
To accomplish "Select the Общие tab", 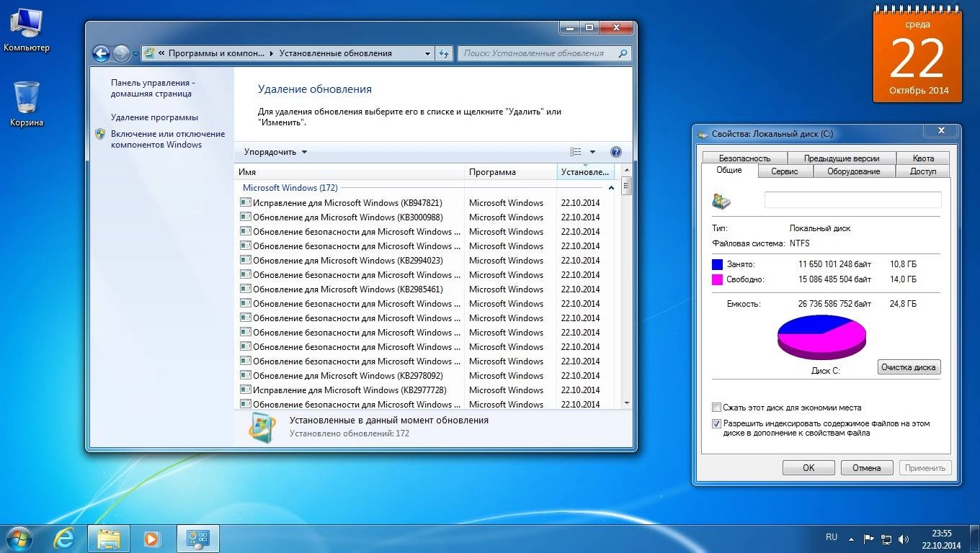I will (x=729, y=171).
